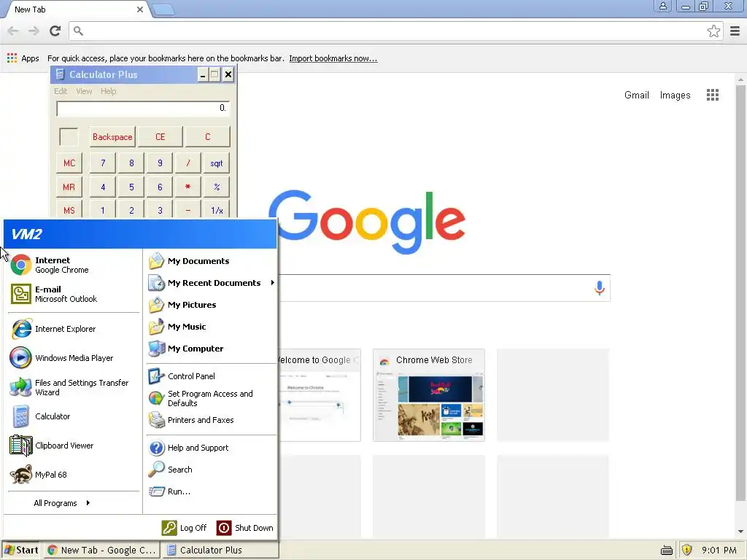Click the Start button
The width and height of the screenshot is (747, 560).
point(21,550)
